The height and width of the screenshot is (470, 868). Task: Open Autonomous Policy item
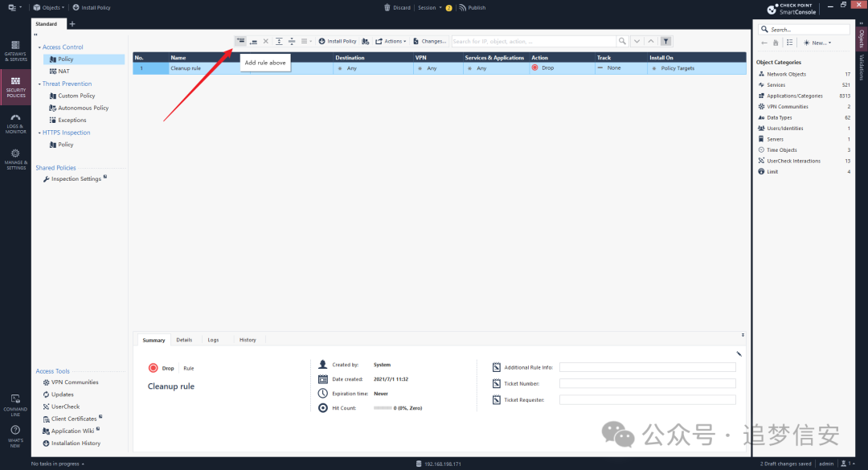pyautogui.click(x=79, y=108)
